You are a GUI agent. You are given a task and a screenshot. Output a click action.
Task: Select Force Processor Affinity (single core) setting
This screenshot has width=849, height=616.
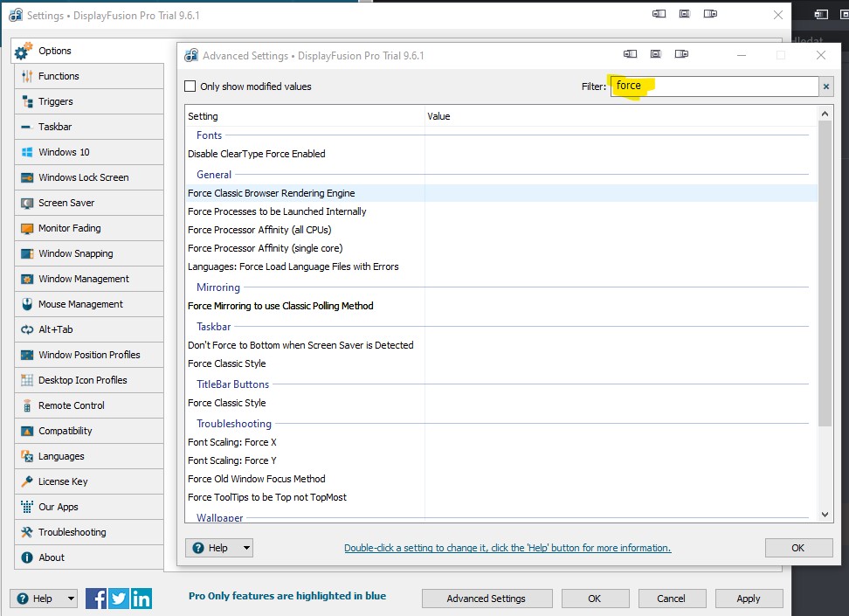(265, 248)
